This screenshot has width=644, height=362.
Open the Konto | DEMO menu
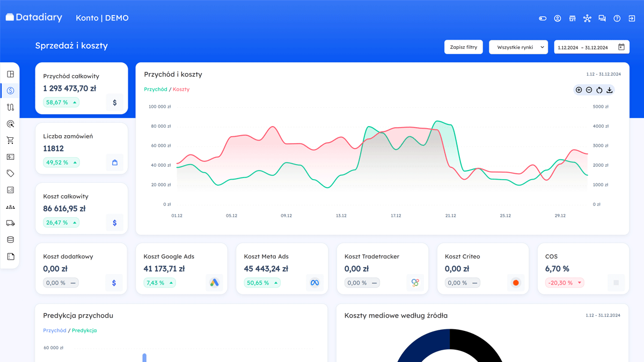[102, 18]
